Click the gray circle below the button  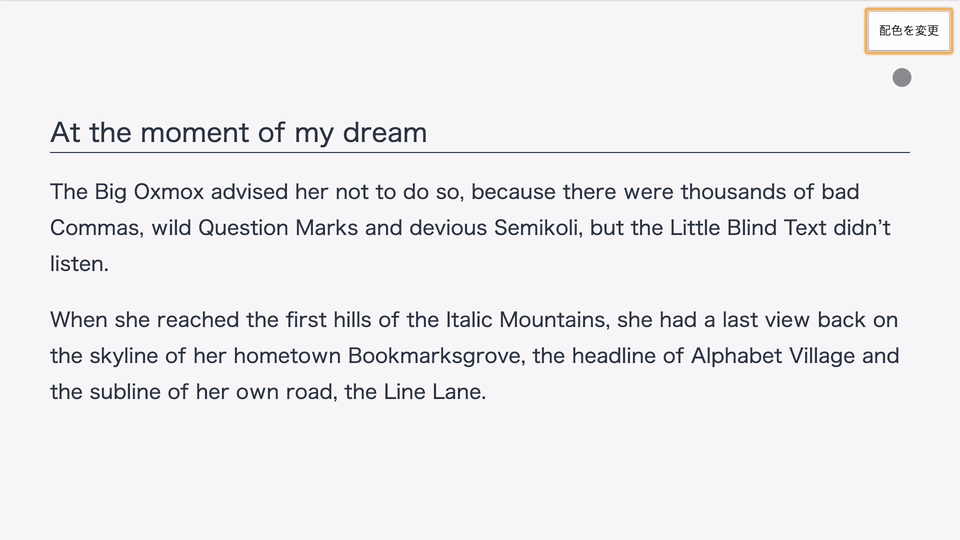point(902,78)
